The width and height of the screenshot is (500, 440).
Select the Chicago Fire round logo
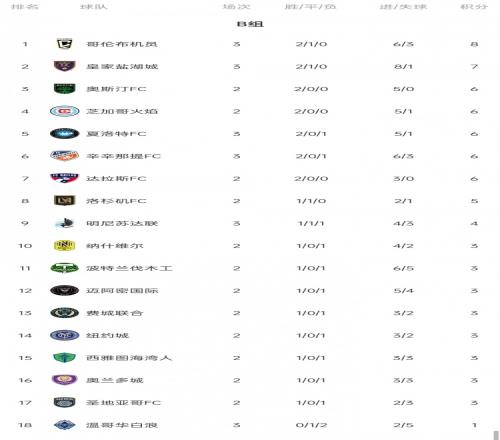[64, 111]
